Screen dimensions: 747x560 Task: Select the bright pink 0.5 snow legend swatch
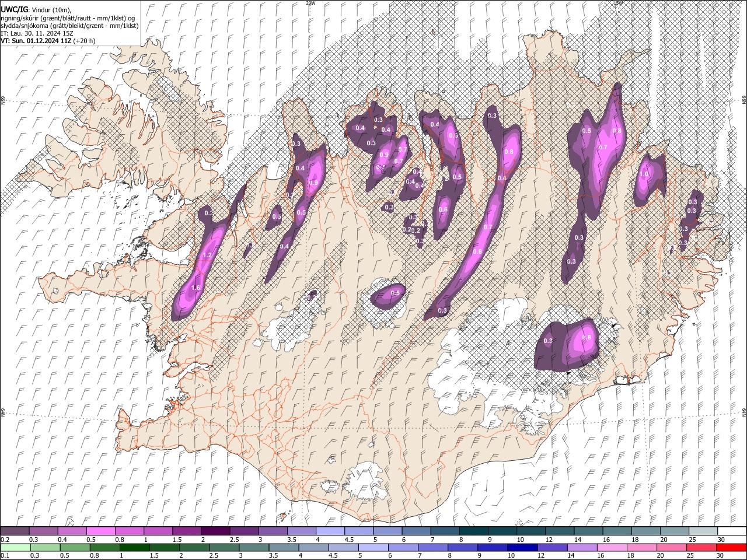[x=100, y=531]
